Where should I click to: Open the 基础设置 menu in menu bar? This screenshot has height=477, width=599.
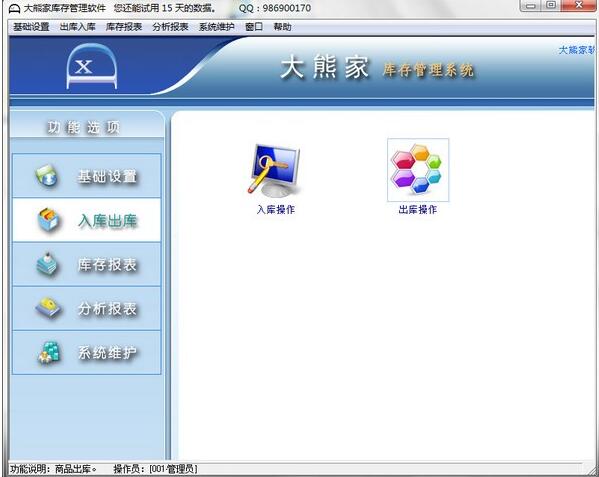tap(31, 27)
